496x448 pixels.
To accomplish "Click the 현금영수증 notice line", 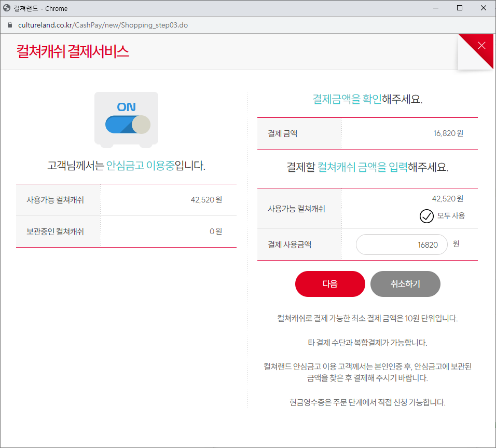I will tap(367, 402).
